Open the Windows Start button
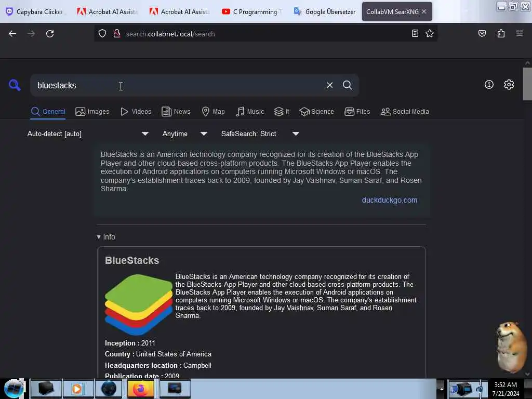This screenshot has height=399, width=532. 14,389
